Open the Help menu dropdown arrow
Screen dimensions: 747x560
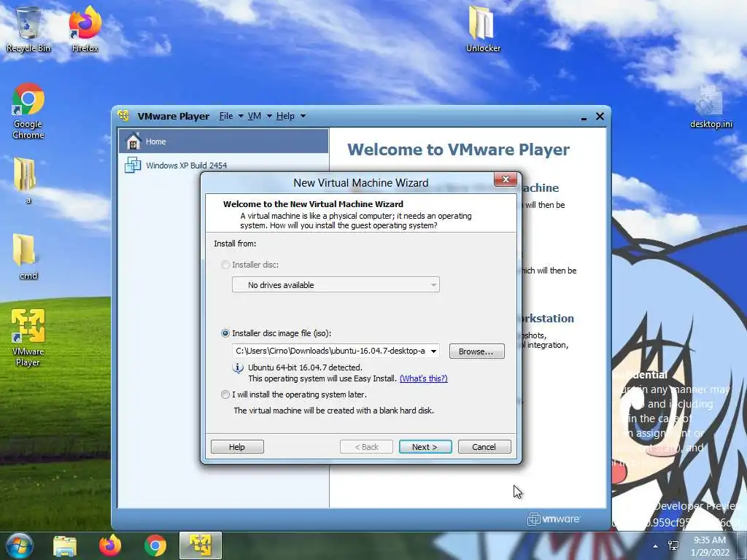303,116
